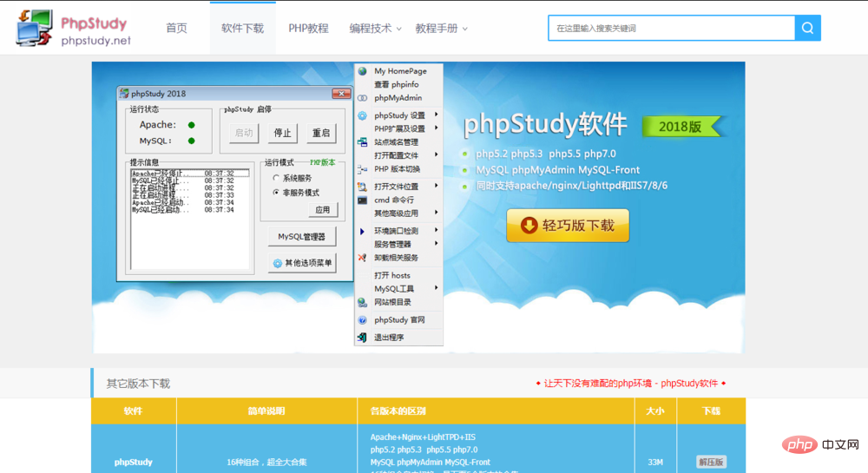This screenshot has width=868, height=473.
Task: Select the 非服务模式 radio option
Action: click(276, 193)
